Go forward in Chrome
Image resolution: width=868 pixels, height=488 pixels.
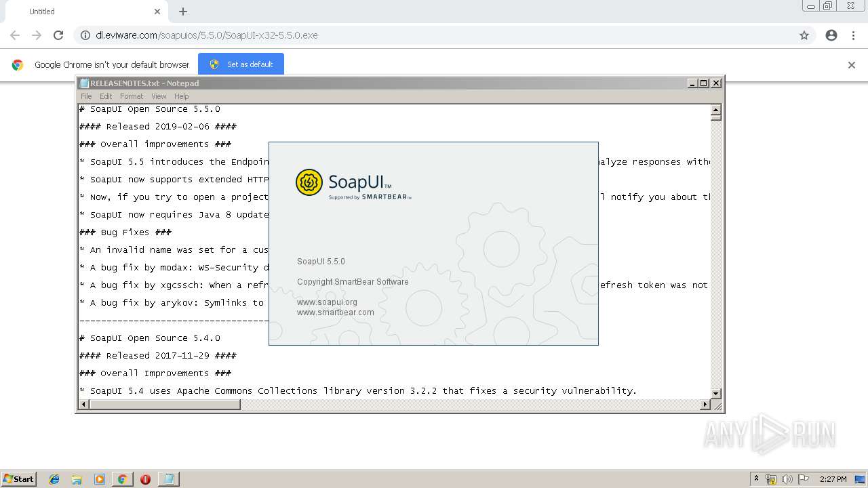point(37,35)
